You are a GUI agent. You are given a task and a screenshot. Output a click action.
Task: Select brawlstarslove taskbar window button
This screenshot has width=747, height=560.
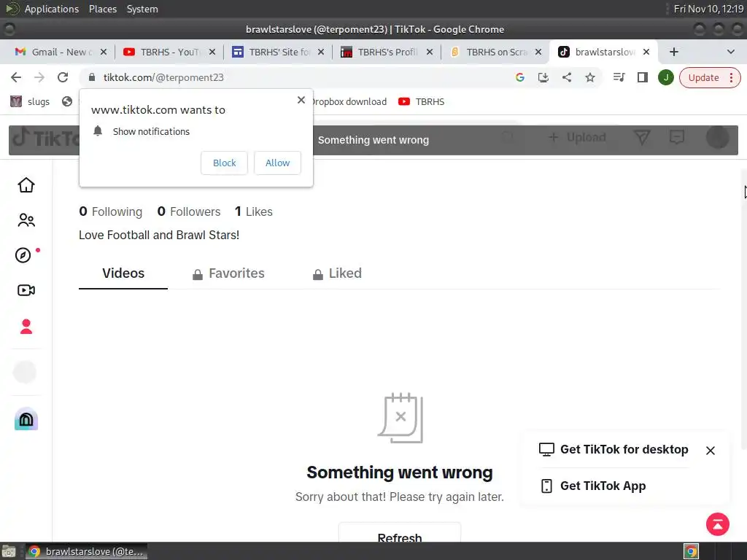(86, 551)
